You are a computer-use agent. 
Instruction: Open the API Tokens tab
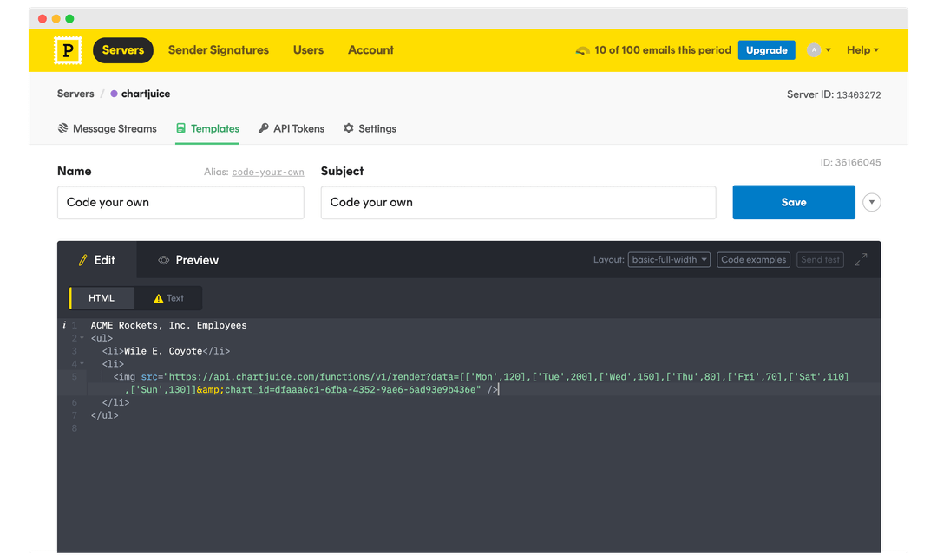tap(291, 128)
